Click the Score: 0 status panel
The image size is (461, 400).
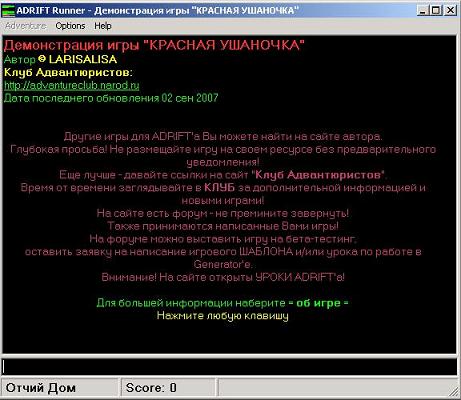click(169, 388)
